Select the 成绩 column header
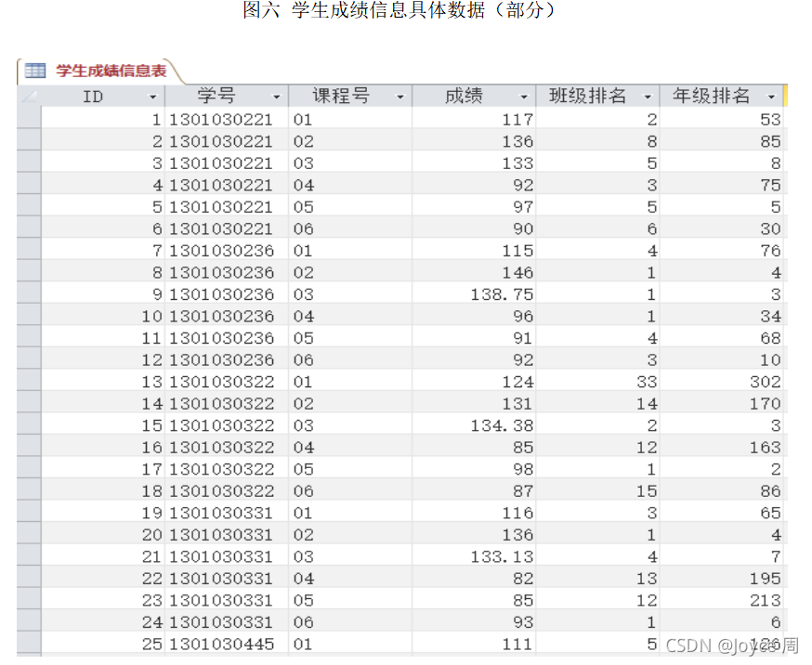812x665 pixels. coord(474,97)
